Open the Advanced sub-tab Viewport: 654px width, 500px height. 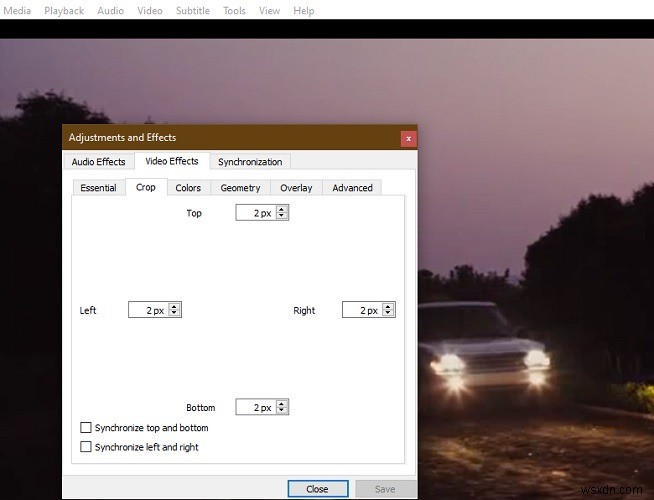[352, 188]
